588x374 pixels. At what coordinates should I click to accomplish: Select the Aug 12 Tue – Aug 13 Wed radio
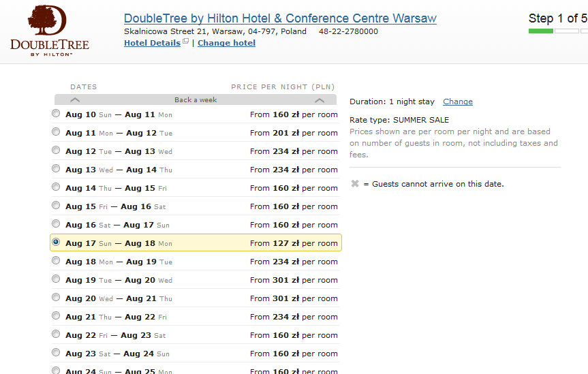pos(56,150)
